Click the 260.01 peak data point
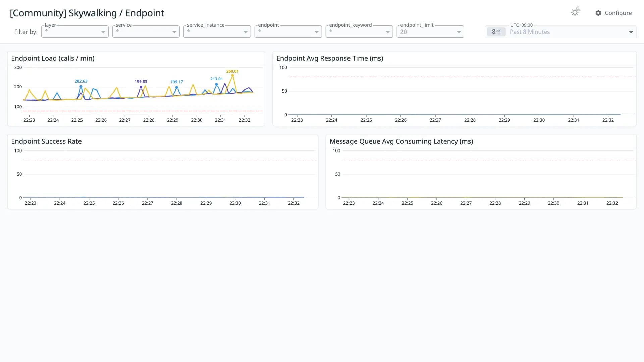The width and height of the screenshot is (644, 362). [x=232, y=76]
